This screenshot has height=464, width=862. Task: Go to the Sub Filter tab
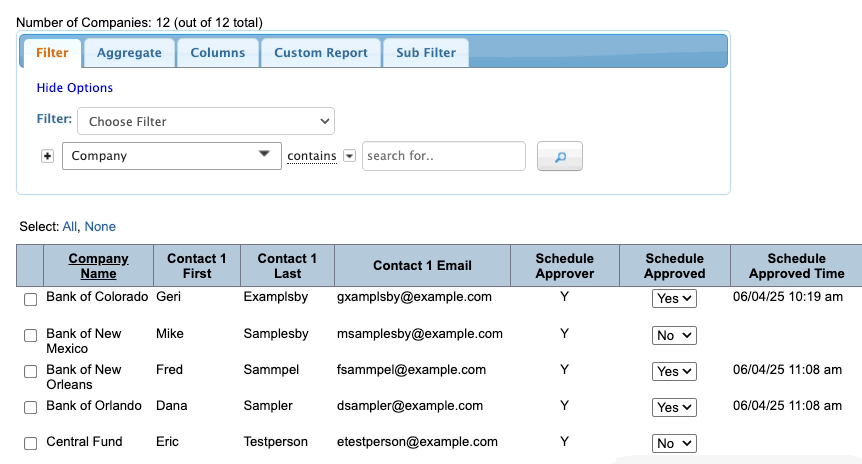(x=425, y=53)
